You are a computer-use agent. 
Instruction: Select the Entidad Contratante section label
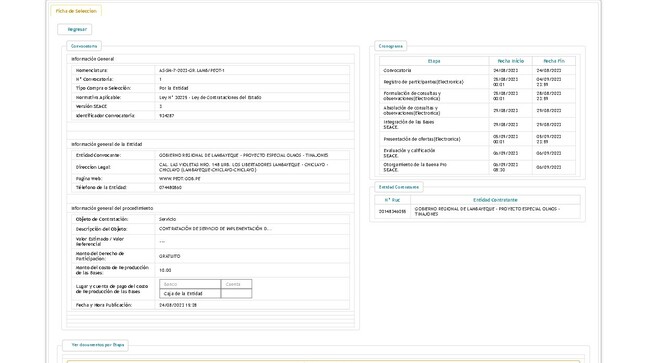(x=399, y=187)
